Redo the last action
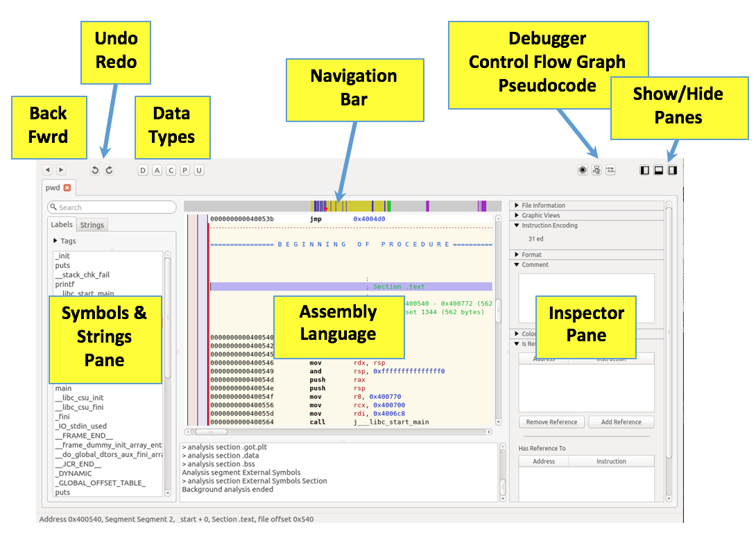756x541 pixels. pyautogui.click(x=109, y=170)
